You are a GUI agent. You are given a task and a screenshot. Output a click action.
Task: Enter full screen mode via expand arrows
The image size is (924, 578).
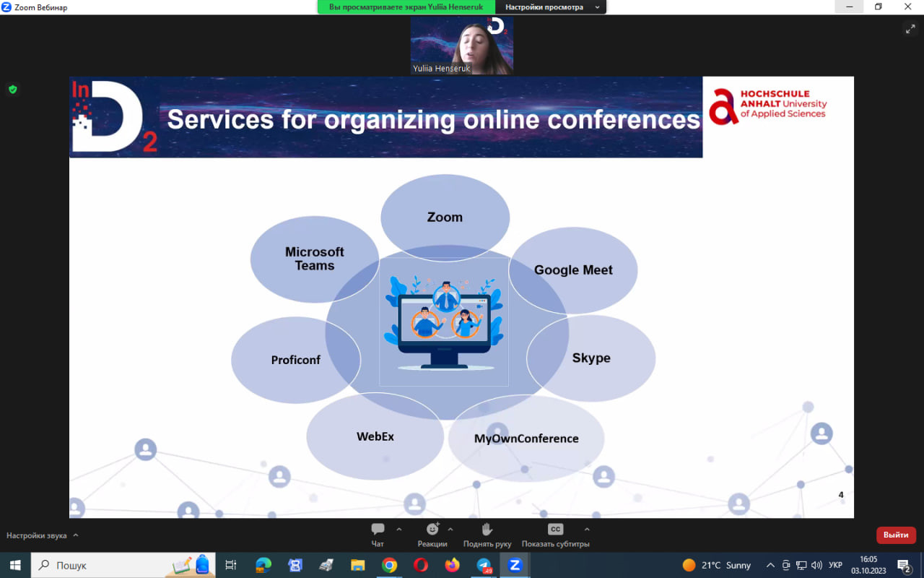pos(910,29)
